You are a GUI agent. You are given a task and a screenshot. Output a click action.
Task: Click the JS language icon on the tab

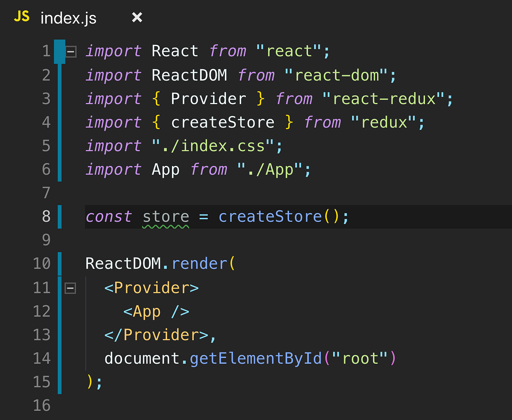pos(21,17)
